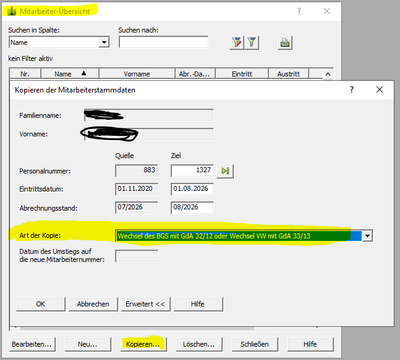
Task: Close the Kopieren der Mitarbeiterstammdaten dialog
Action: point(379,89)
